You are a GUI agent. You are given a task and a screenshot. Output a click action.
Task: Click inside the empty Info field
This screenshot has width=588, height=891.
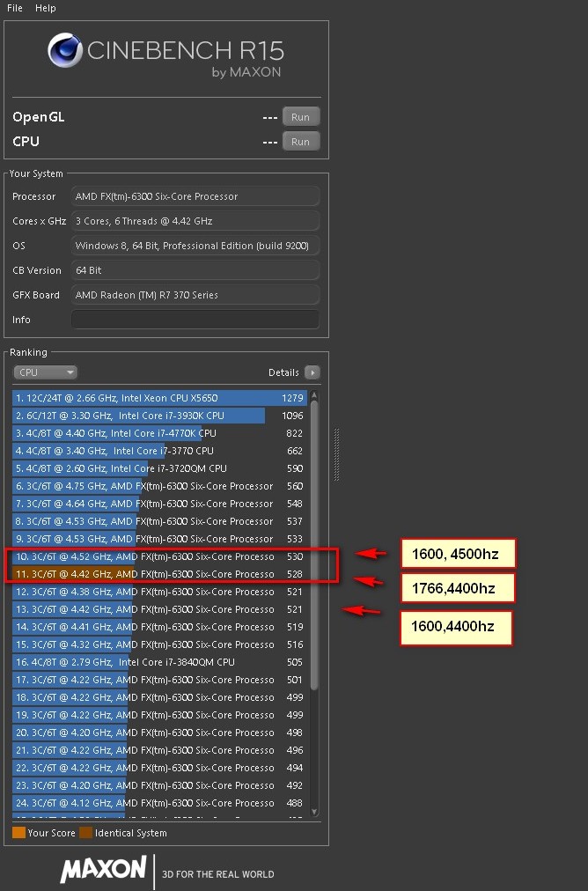tap(195, 320)
